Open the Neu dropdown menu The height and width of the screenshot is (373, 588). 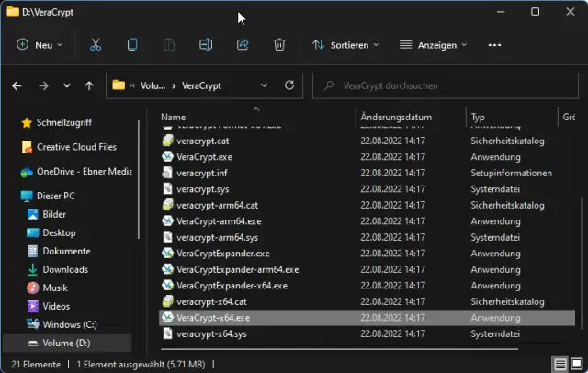point(40,44)
